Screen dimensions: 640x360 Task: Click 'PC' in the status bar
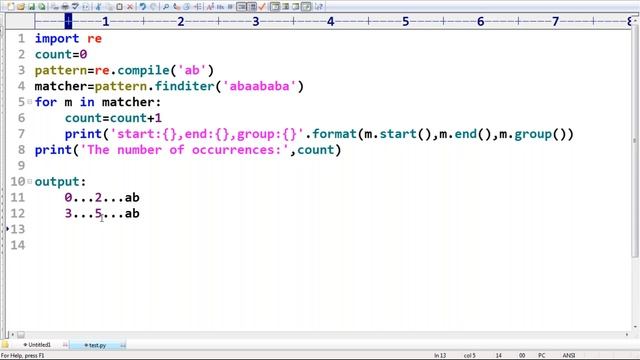542,356
